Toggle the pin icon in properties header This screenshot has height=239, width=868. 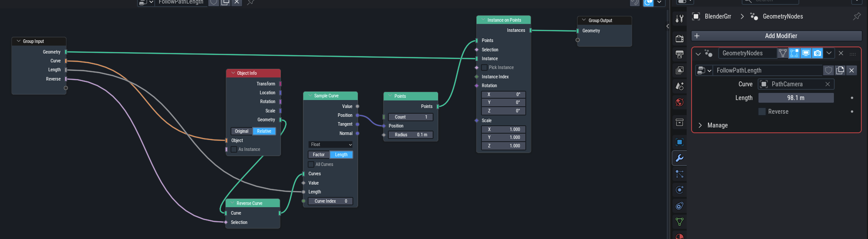pyautogui.click(x=856, y=16)
